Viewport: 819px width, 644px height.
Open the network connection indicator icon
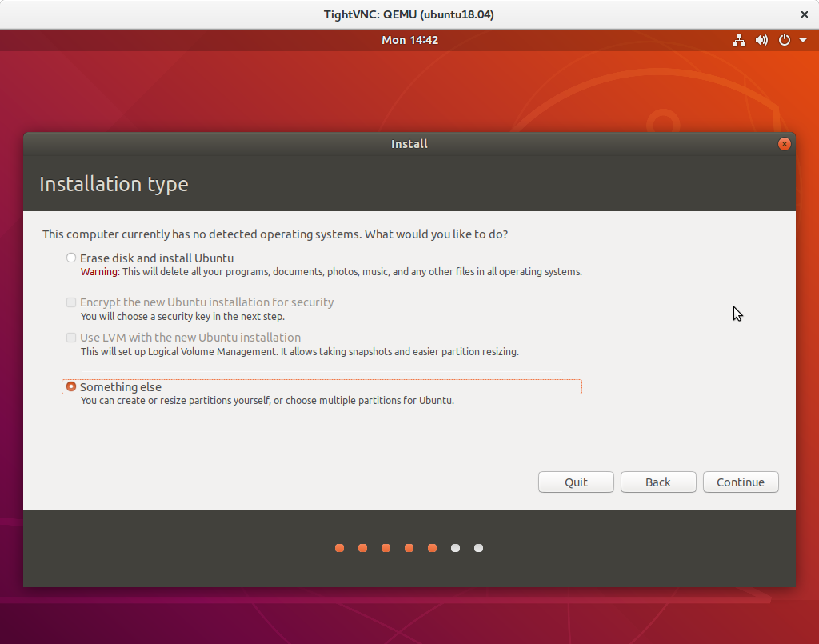point(739,40)
